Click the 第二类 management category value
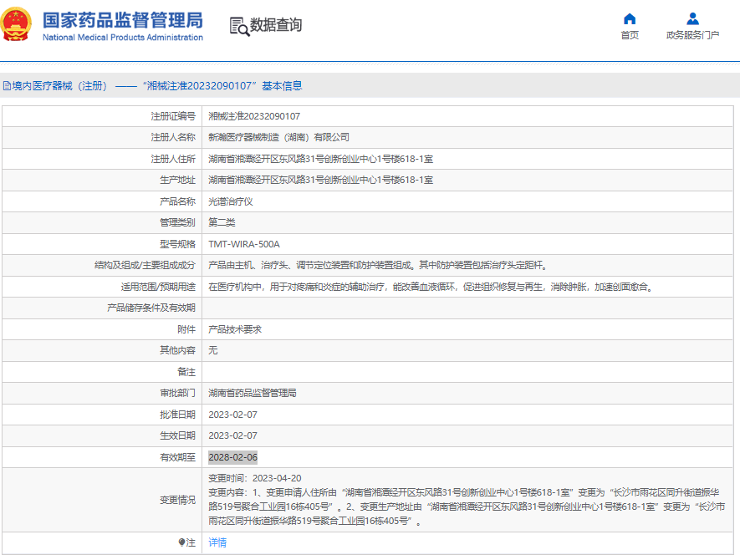Screen dimensions: 740x560 (222, 222)
